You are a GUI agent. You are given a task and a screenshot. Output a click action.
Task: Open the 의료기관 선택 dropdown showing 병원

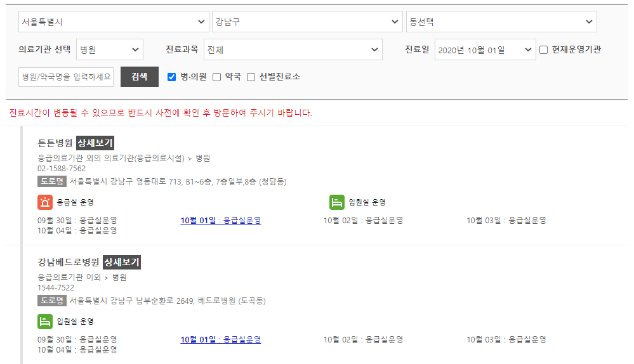(x=110, y=49)
